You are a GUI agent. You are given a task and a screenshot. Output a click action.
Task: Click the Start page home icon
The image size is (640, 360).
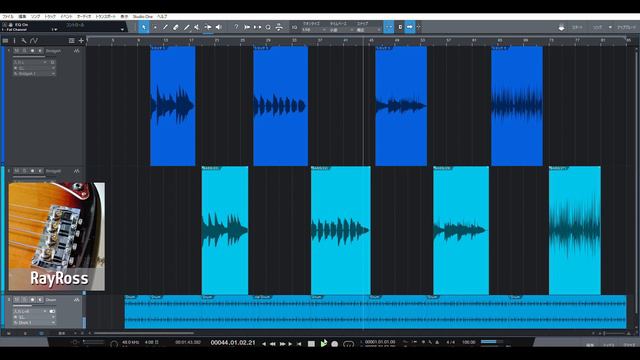[562, 27]
